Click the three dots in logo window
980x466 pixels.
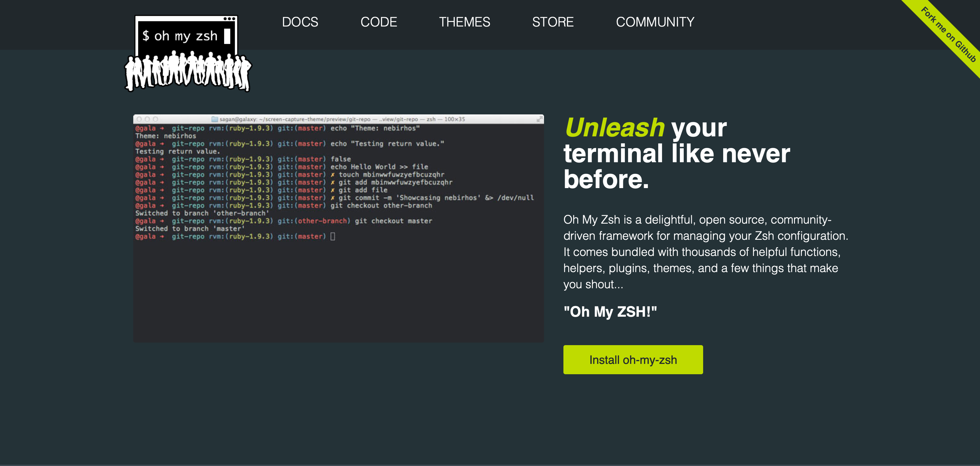229,19
